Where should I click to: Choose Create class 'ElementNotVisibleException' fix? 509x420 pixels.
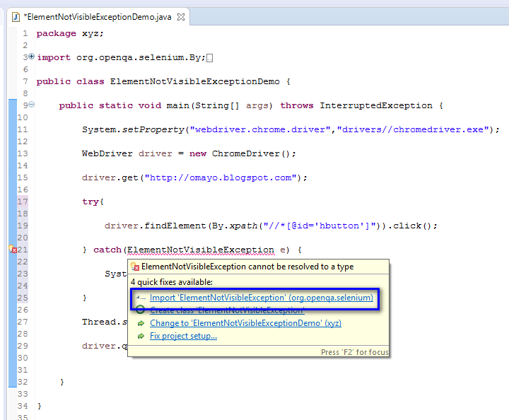(x=227, y=310)
